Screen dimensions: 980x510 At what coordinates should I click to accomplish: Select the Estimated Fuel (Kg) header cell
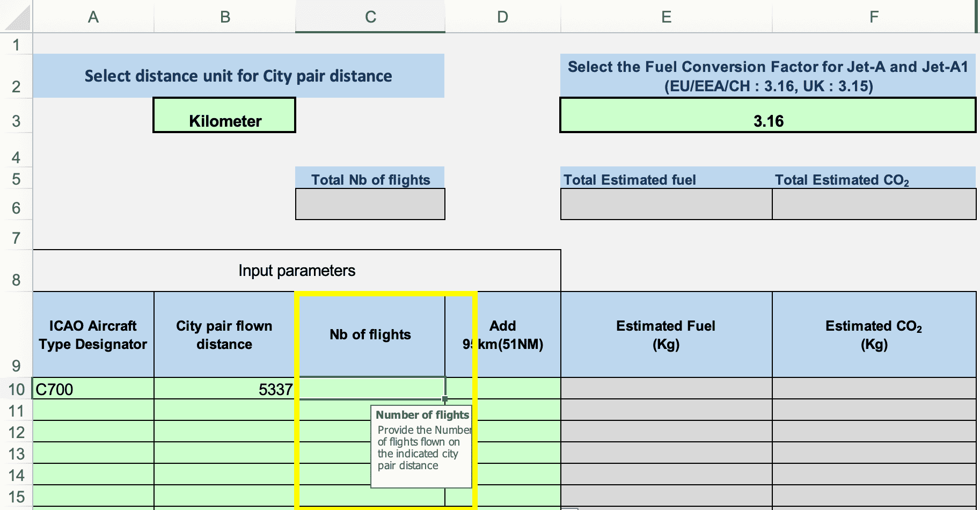point(666,335)
